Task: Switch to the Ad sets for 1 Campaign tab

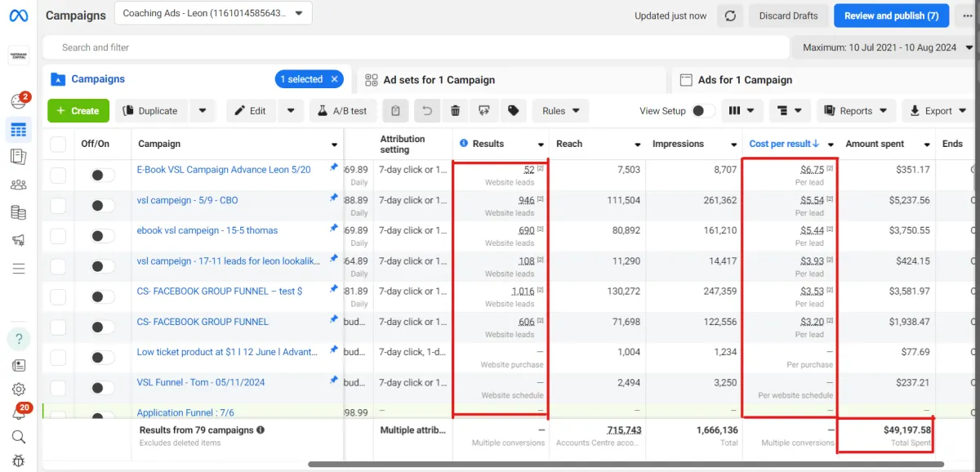Action: point(439,80)
